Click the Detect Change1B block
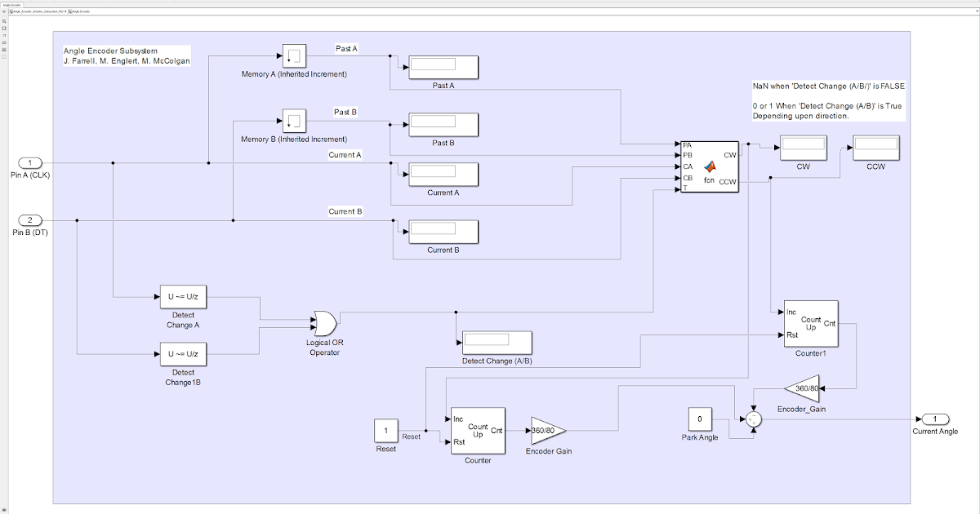 (x=183, y=354)
